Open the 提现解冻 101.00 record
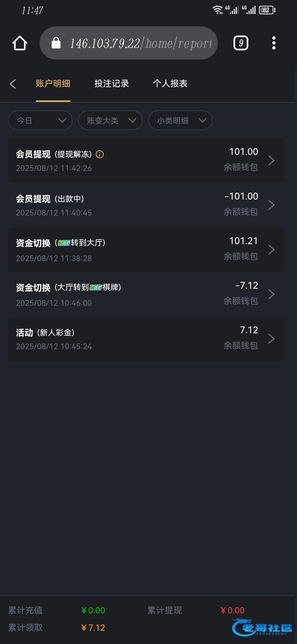 pyautogui.click(x=137, y=160)
